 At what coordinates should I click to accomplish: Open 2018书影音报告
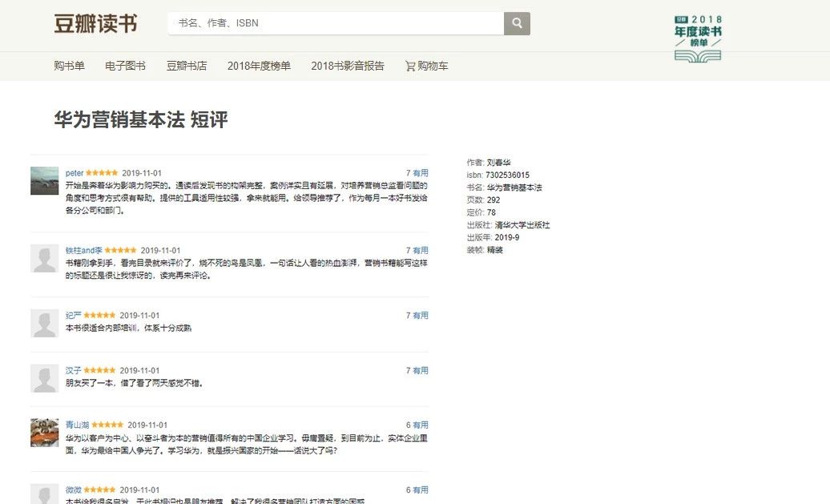point(348,67)
